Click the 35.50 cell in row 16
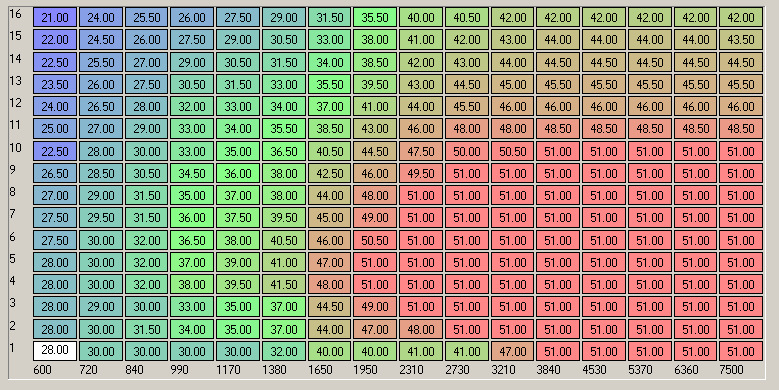Viewport: 779px width, 390px height. point(375,17)
